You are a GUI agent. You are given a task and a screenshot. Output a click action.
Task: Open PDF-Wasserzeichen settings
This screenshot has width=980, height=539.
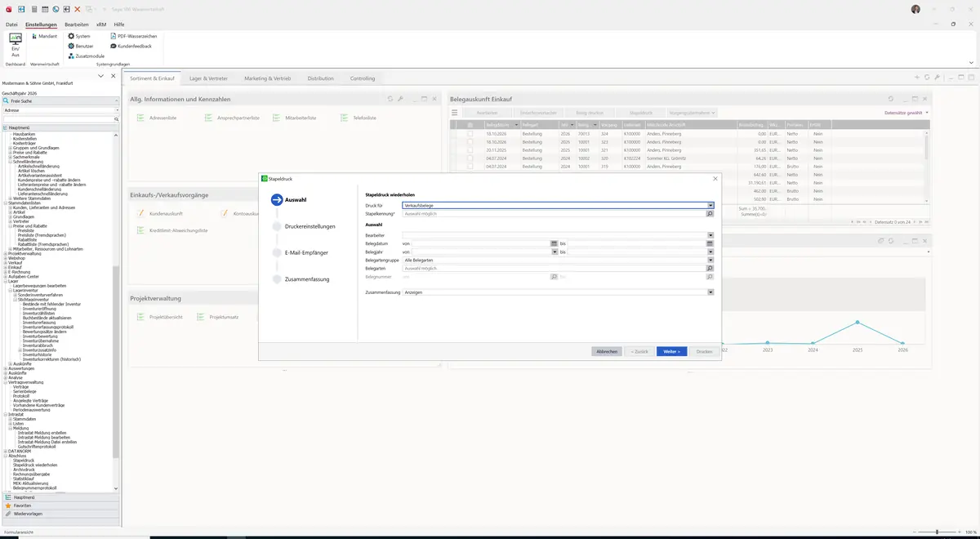(x=133, y=36)
